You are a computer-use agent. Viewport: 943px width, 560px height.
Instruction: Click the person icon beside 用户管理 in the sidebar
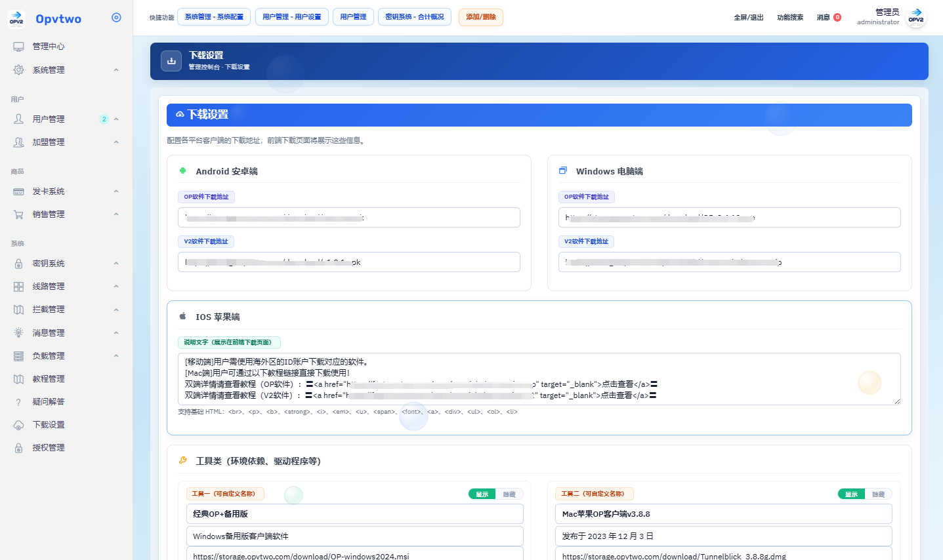(x=18, y=119)
